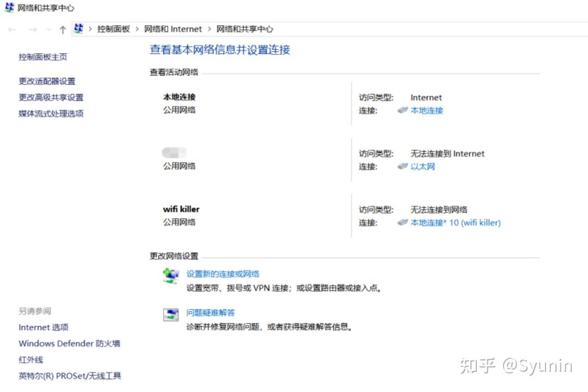Select 控制面板 in the breadcrumb path
Screen dimensions: 588x392
(x=114, y=29)
